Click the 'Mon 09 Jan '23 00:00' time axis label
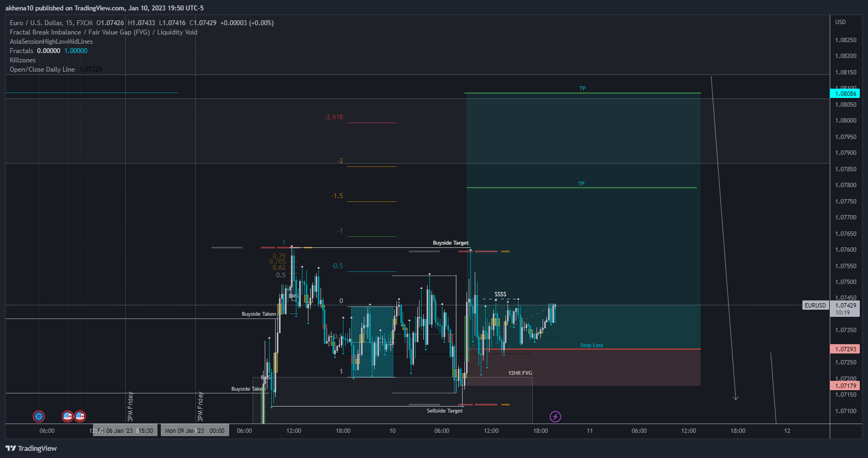The width and height of the screenshot is (868, 458). click(195, 431)
